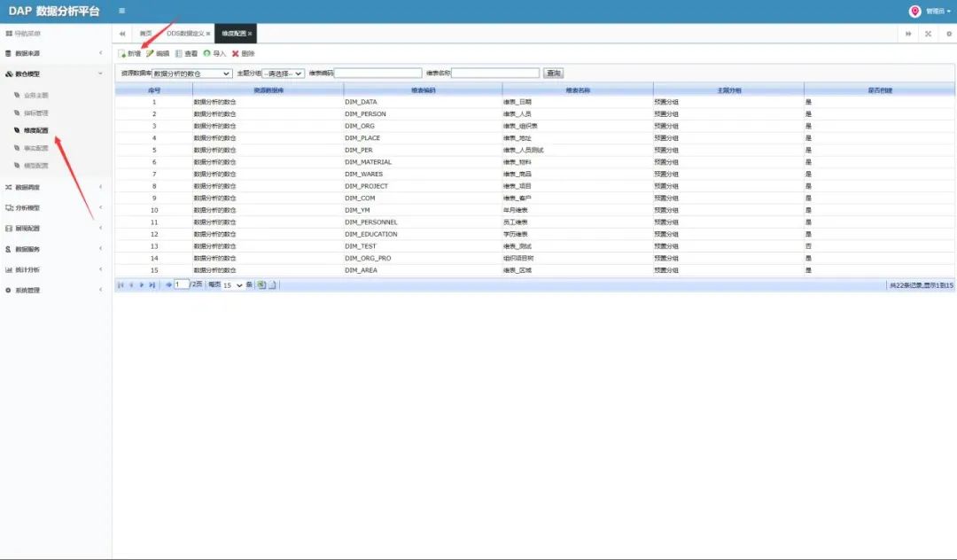Open the per-page 15 count dropdown
The width and height of the screenshot is (957, 560).
click(232, 285)
